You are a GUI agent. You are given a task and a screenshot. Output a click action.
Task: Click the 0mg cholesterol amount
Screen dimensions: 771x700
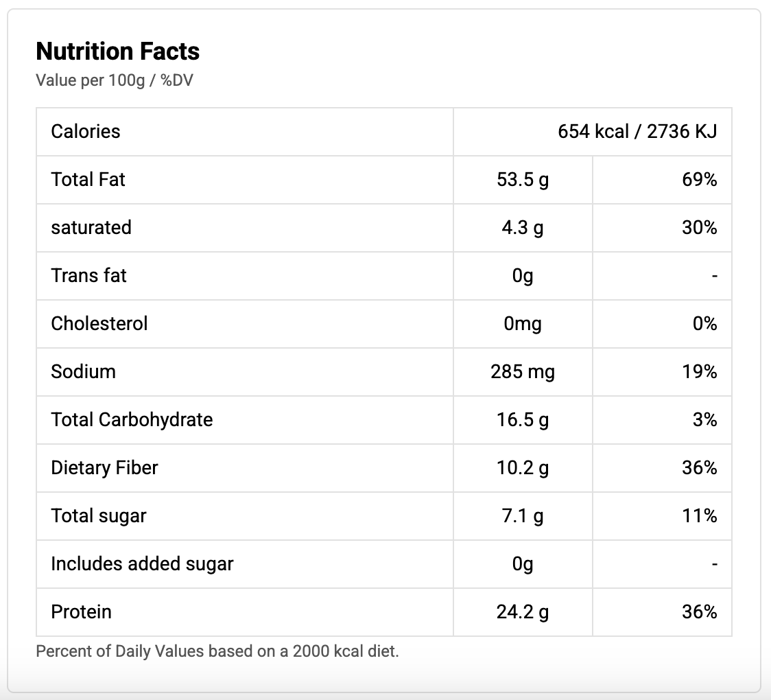522,323
